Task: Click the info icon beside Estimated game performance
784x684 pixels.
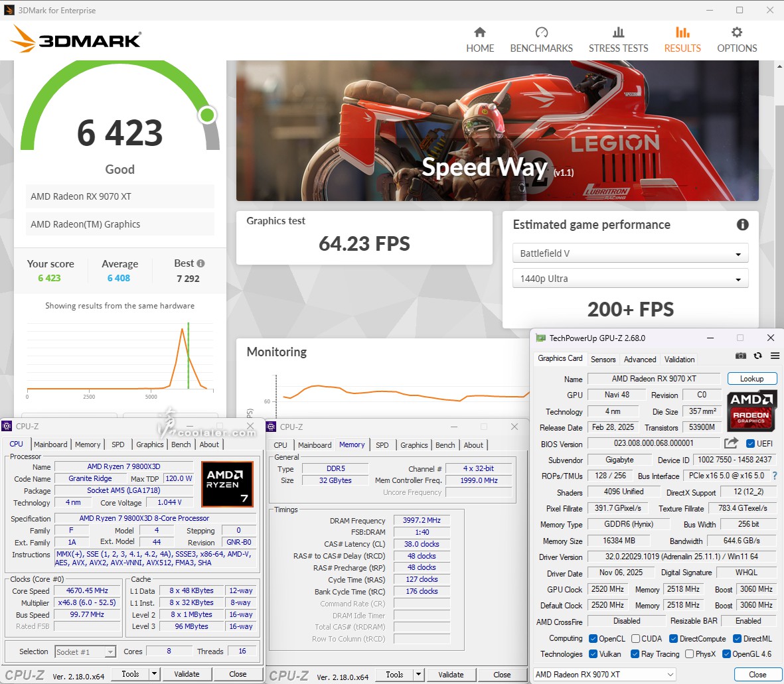Action: click(x=742, y=225)
